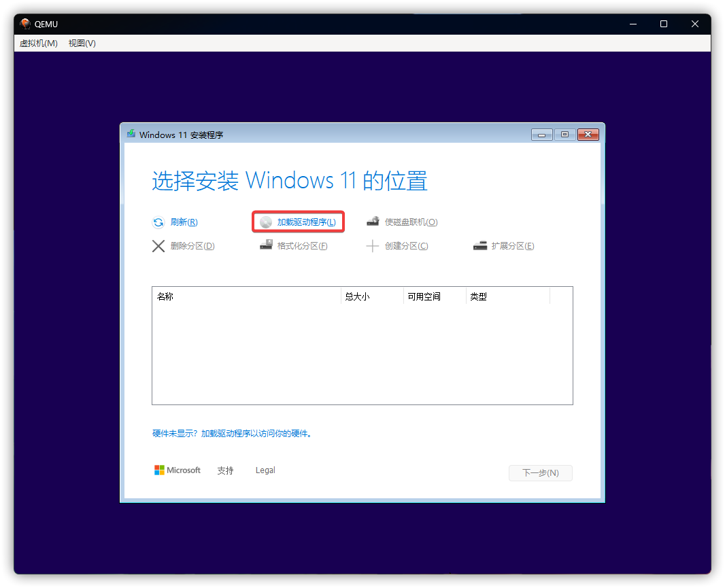Click the extend partition drive icon
This screenshot has width=725, height=588.
(480, 245)
